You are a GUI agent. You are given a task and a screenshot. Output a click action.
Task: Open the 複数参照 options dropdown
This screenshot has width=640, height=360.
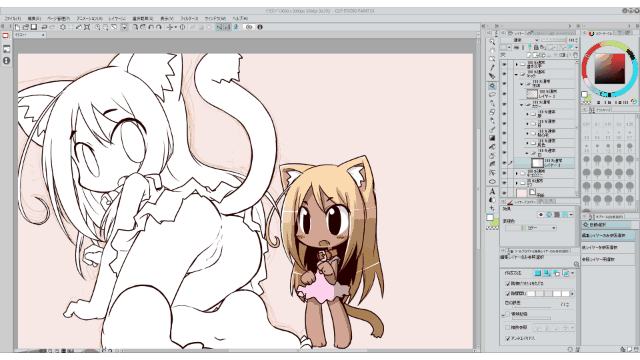tap(573, 327)
